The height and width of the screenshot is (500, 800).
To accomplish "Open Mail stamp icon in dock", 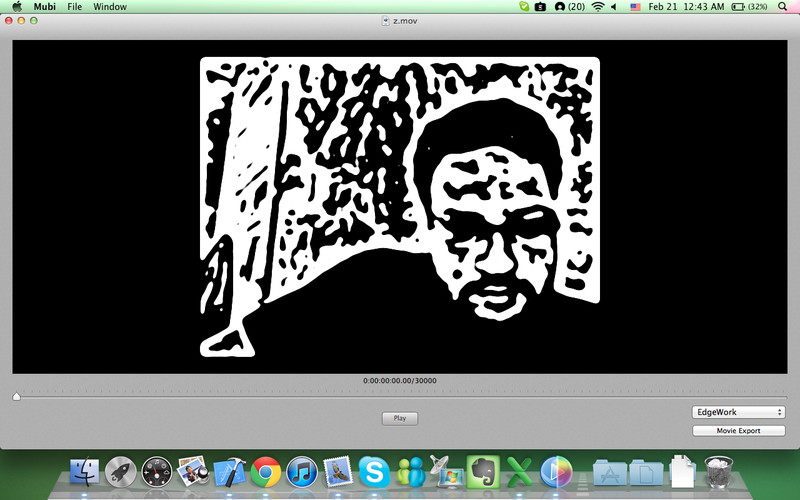I will (338, 471).
